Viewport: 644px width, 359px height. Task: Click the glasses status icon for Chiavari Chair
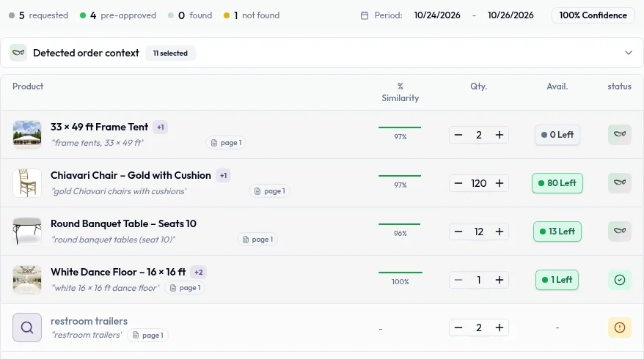click(x=620, y=182)
